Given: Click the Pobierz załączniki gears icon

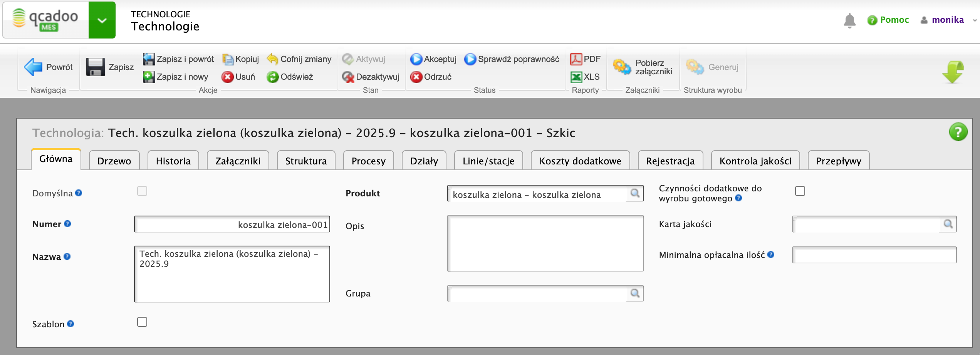Looking at the screenshot, I should click(x=622, y=67).
